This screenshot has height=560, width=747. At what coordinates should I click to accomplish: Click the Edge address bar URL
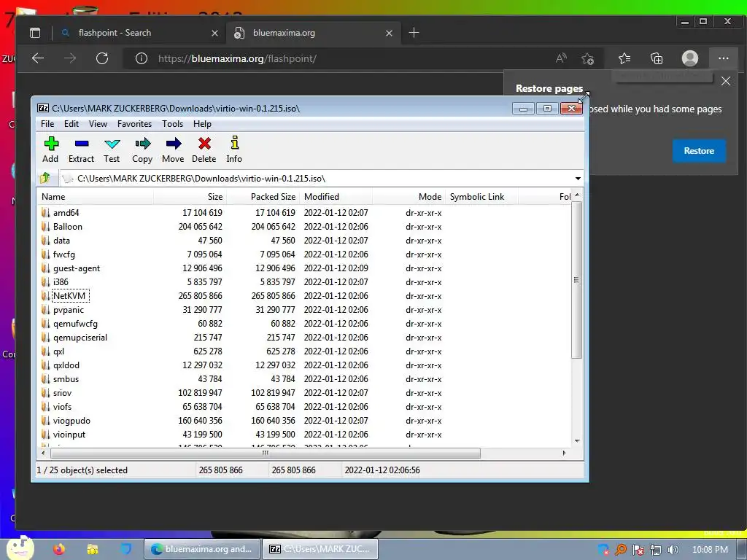click(237, 58)
